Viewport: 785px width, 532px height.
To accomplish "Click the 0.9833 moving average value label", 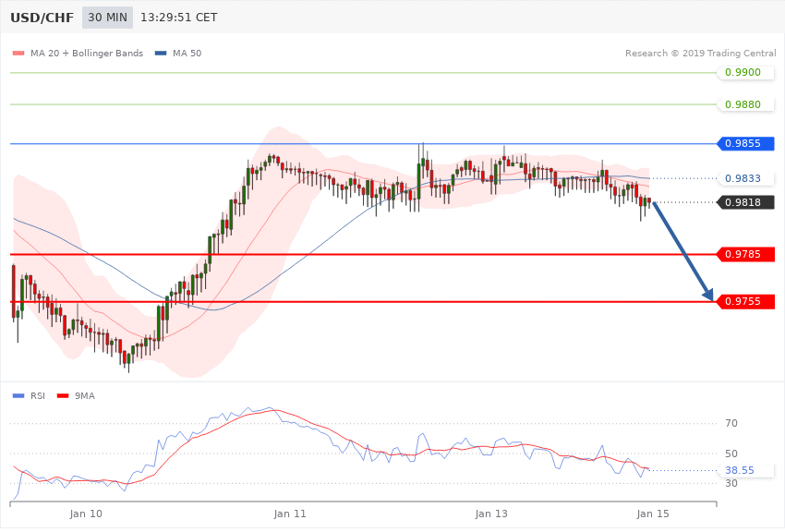I will point(746,178).
